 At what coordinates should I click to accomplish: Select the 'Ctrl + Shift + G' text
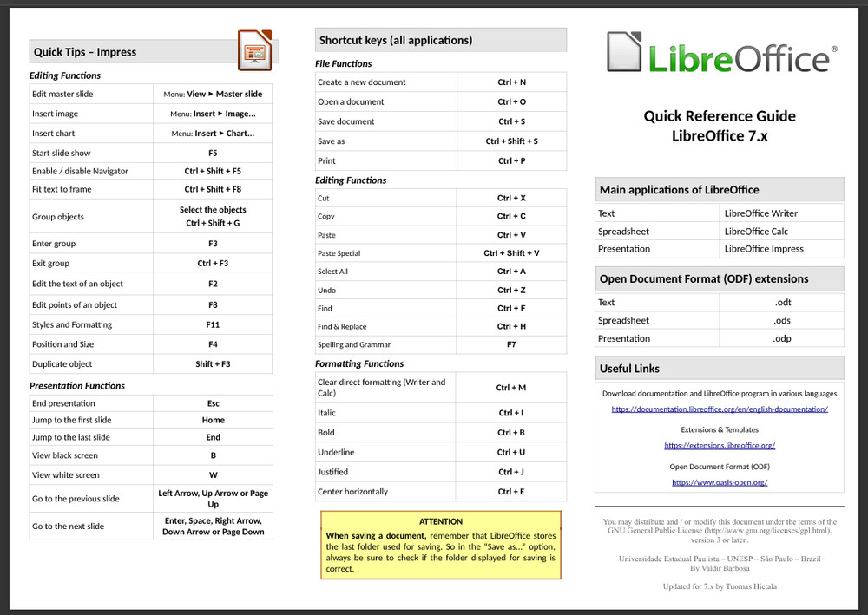[213, 224]
